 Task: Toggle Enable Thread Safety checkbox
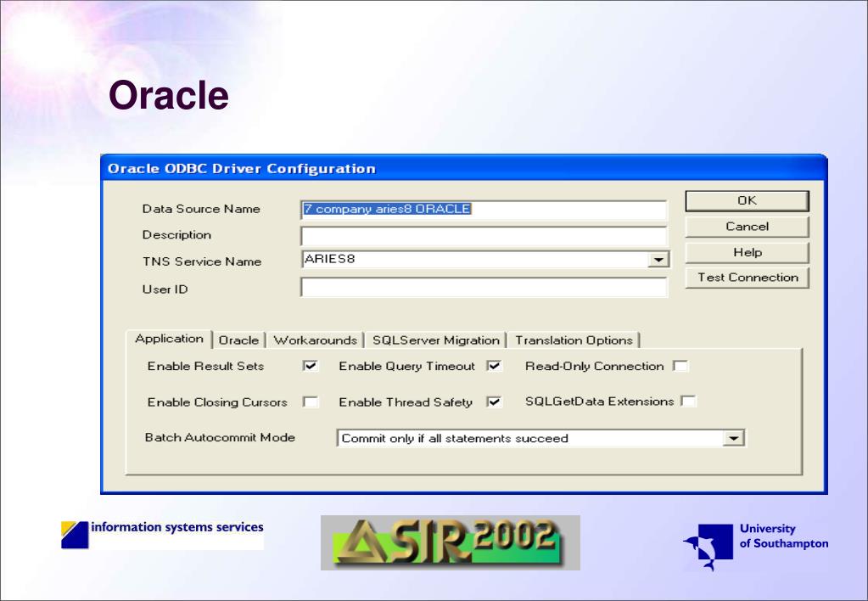[x=495, y=402]
